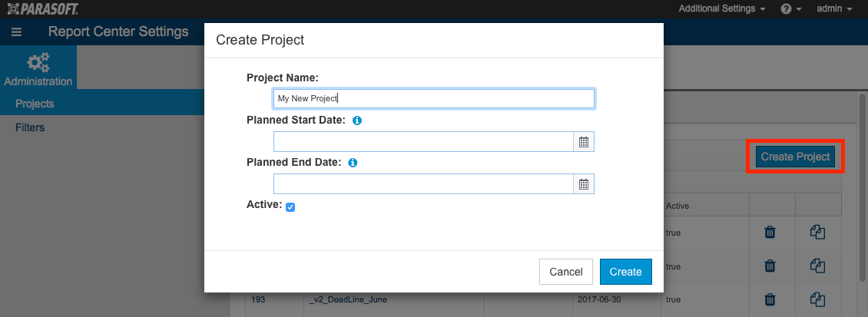Click the Parasoft logo
868x317 pixels.
click(x=42, y=8)
